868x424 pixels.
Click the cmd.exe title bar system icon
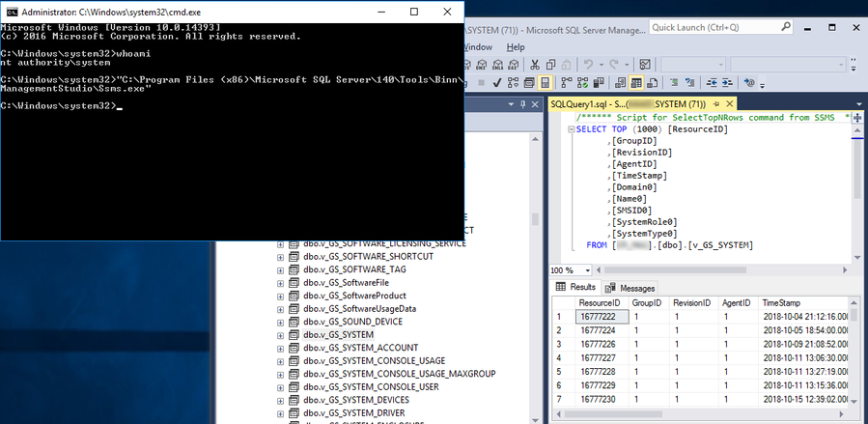coord(12,12)
